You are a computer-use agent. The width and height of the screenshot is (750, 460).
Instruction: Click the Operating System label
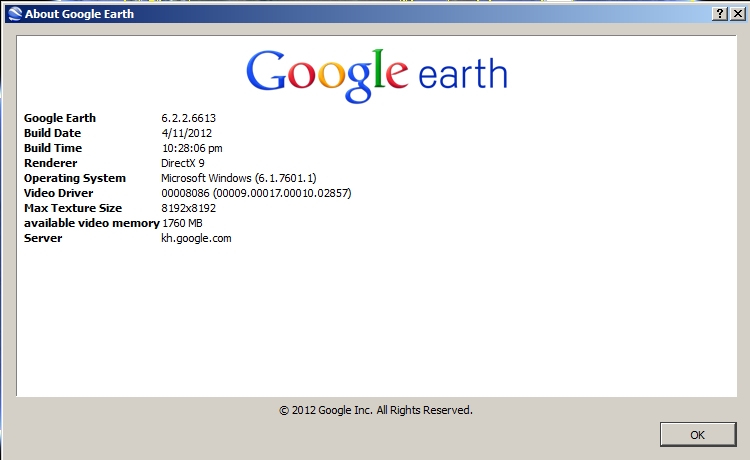coord(75,178)
